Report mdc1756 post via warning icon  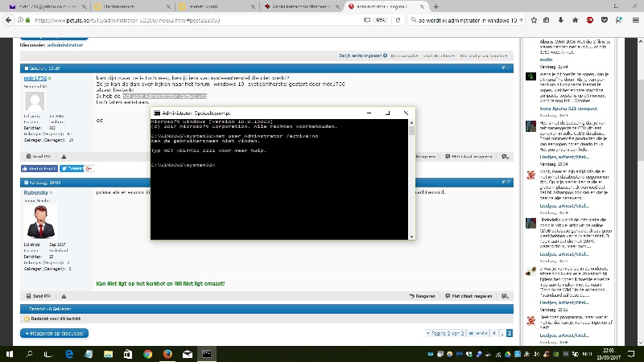64,156
